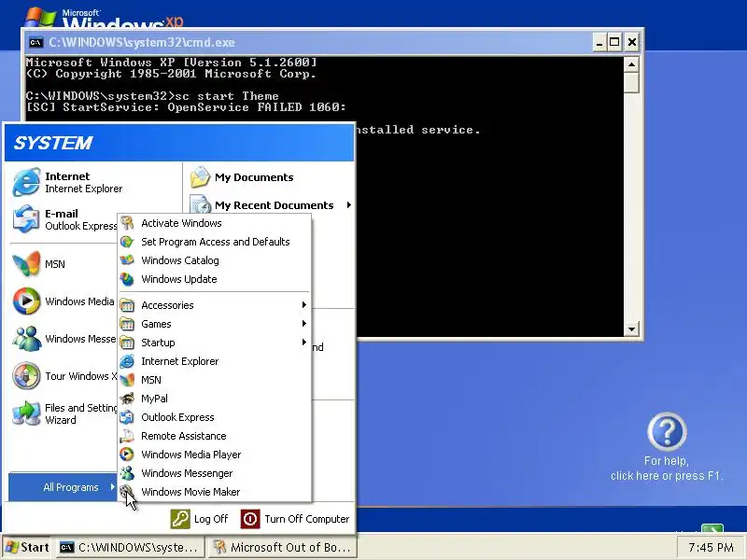
Task: Click the Outlook Express E-mail icon
Action: point(26,219)
